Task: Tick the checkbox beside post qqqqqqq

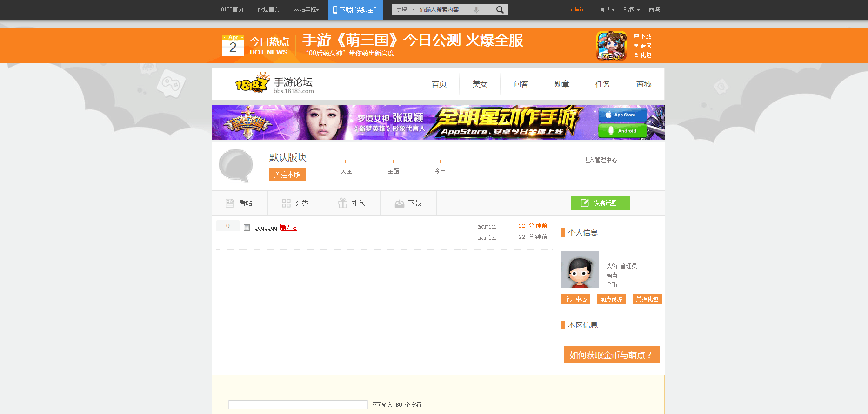Action: point(247,228)
